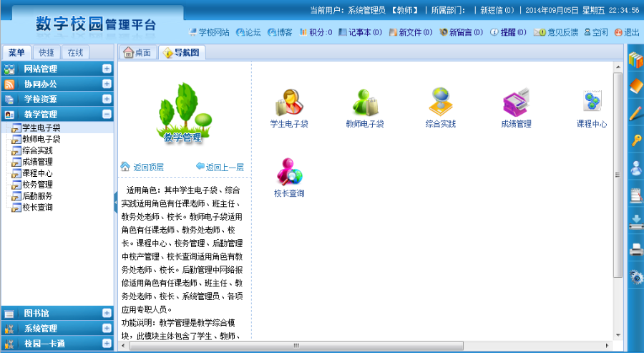Image resolution: width=644 pixels, height=353 pixels.
Task: Switch to the 快捷 tab
Action: [x=46, y=52]
